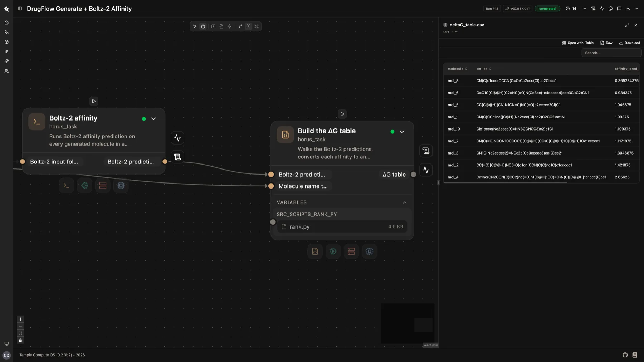The width and height of the screenshot is (644, 362).
Task: Click the <€0.01 COST badge
Action: tap(518, 9)
